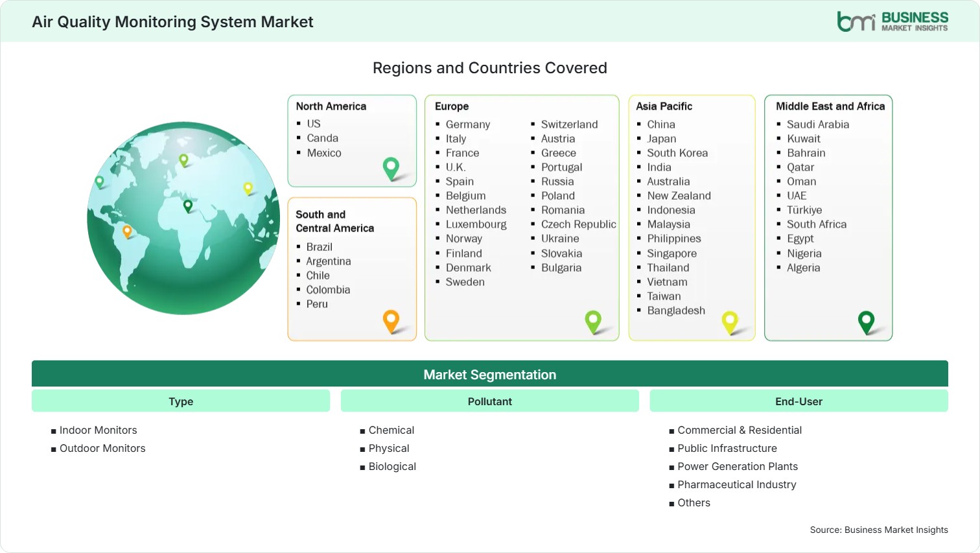The height and width of the screenshot is (553, 980).
Task: Click Germany in the Europe list
Action: pyautogui.click(x=468, y=124)
